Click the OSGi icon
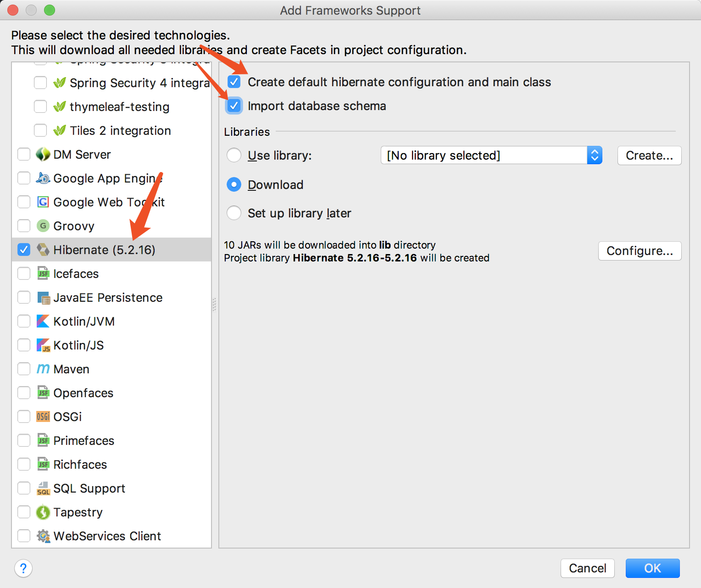The image size is (701, 588). pyautogui.click(x=43, y=416)
